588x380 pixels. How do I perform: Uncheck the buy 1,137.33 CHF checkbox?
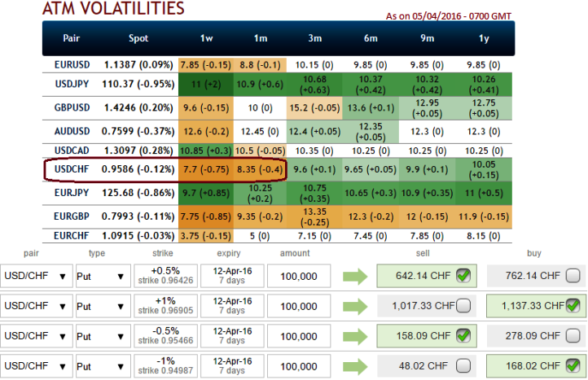point(573,307)
